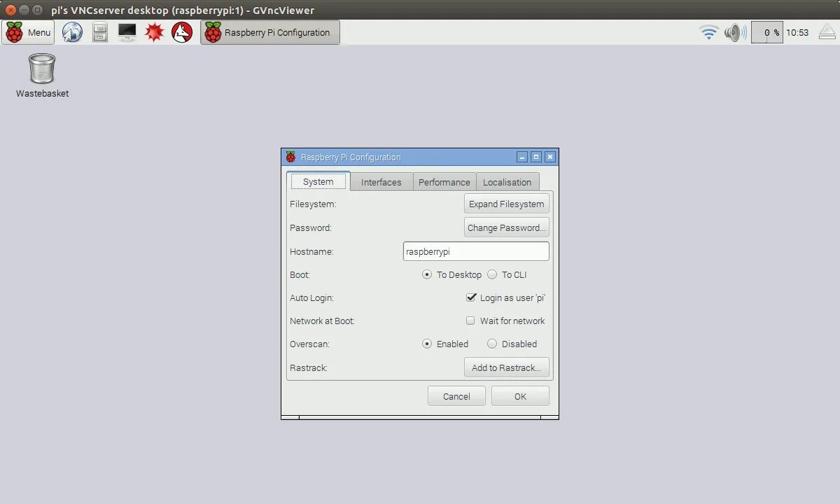
Task: Open the file manager cabinet icon
Action: point(100,32)
